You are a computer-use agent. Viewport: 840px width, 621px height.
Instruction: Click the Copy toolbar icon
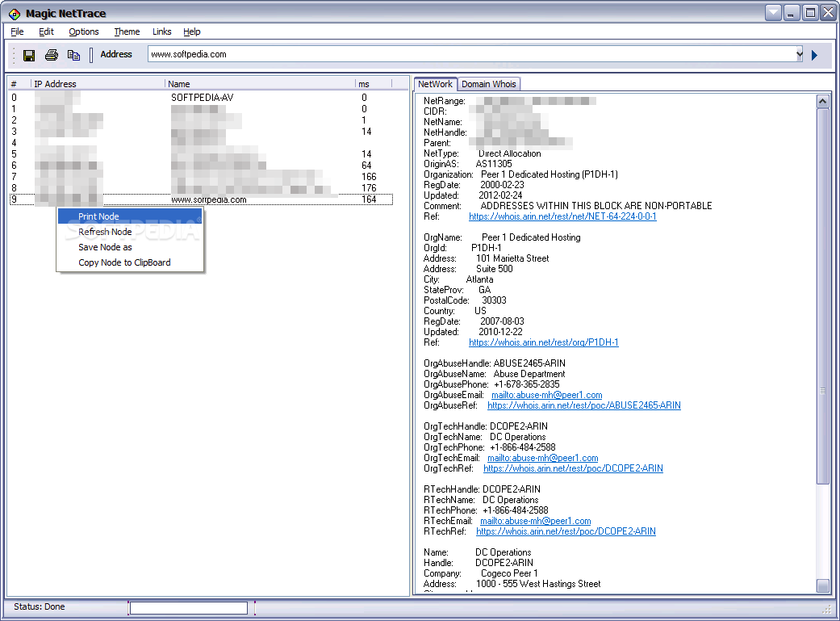coord(74,55)
